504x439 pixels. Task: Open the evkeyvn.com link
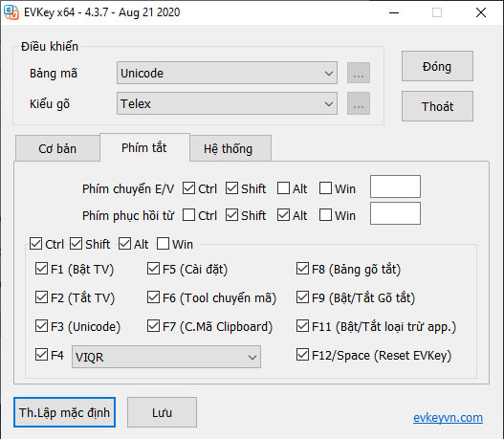click(448, 417)
